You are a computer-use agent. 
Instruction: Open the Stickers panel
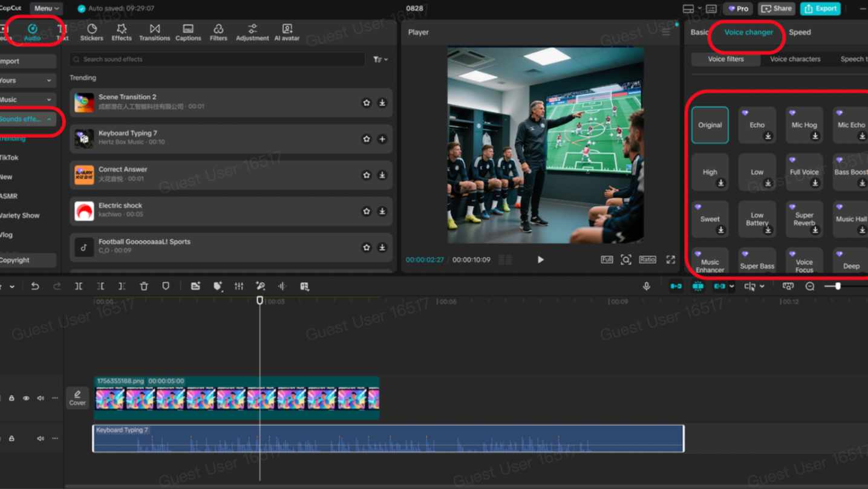pos(92,32)
